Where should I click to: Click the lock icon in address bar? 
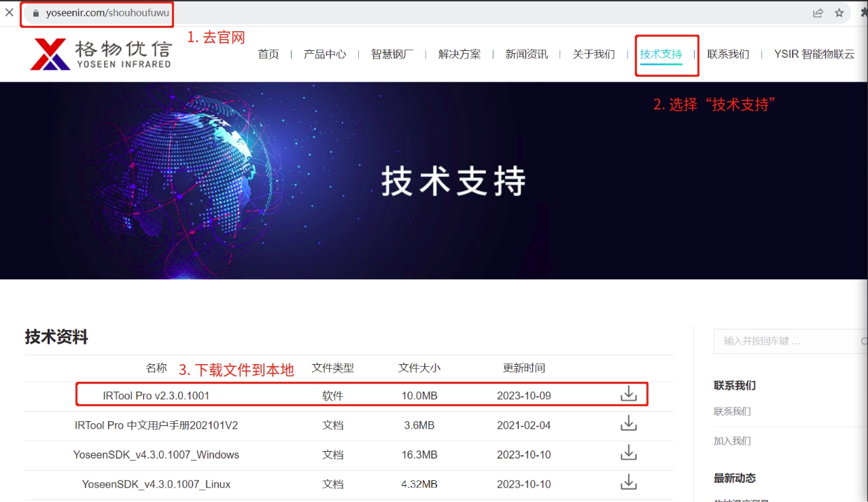pos(37,13)
